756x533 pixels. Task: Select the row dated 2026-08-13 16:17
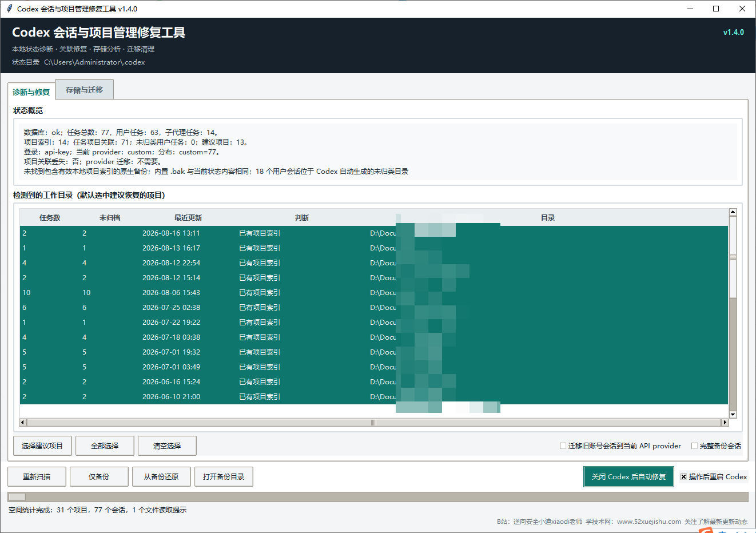tap(374, 248)
